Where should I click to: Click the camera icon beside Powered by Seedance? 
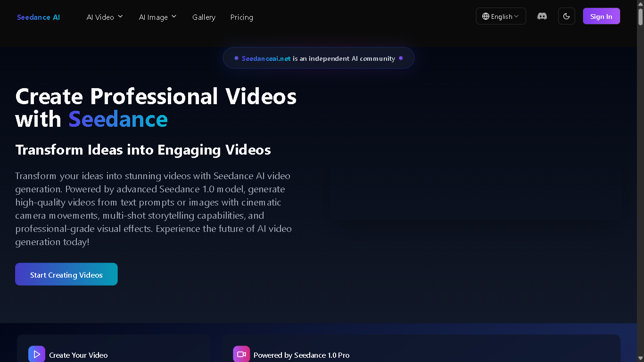point(241,354)
